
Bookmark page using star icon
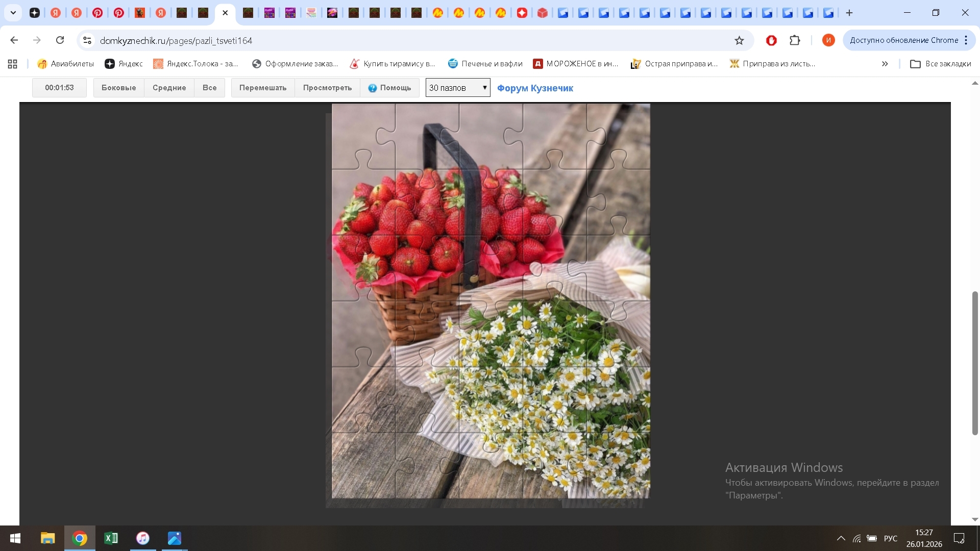click(x=739, y=40)
